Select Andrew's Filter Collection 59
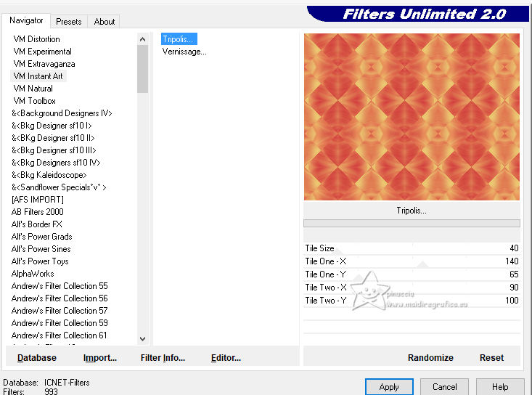Screen dimensions: 532x395 click(x=60, y=323)
